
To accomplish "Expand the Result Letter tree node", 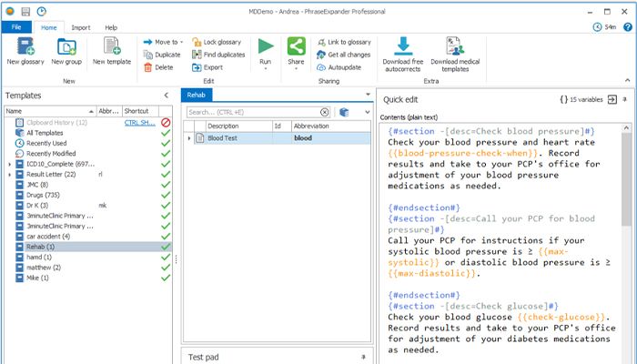I will (9, 175).
